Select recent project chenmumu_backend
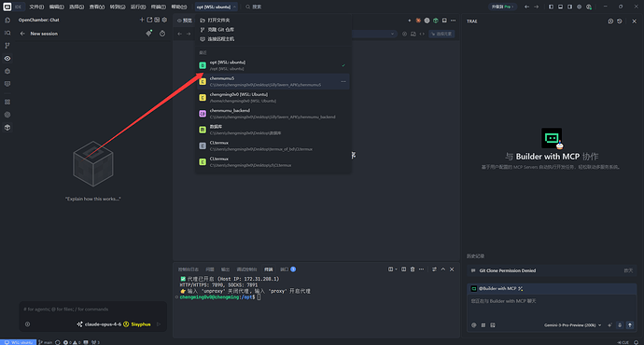Image resolution: width=644 pixels, height=345 pixels. (273, 113)
